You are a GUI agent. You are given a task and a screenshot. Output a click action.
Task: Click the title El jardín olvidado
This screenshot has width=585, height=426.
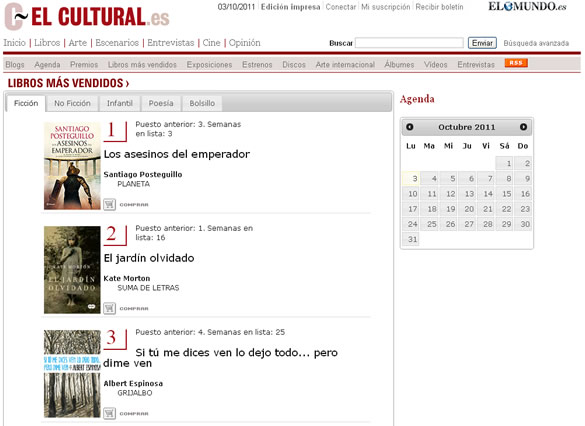(149, 258)
